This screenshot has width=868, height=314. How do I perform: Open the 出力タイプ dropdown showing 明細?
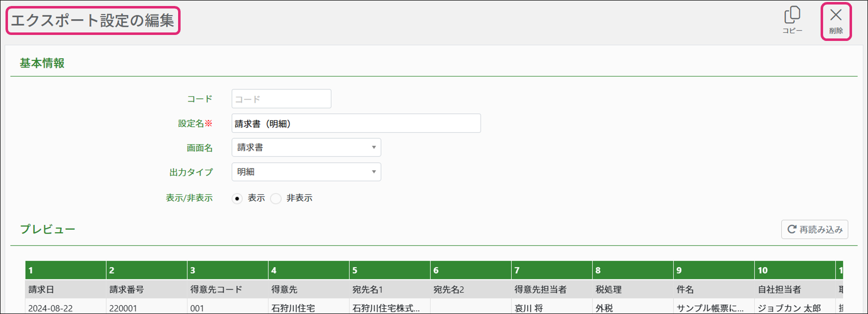click(x=306, y=172)
